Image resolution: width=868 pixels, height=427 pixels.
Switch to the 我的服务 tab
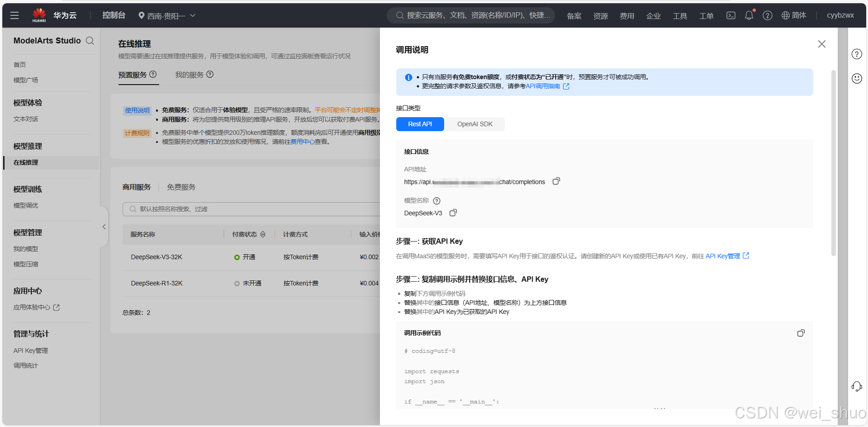click(190, 75)
